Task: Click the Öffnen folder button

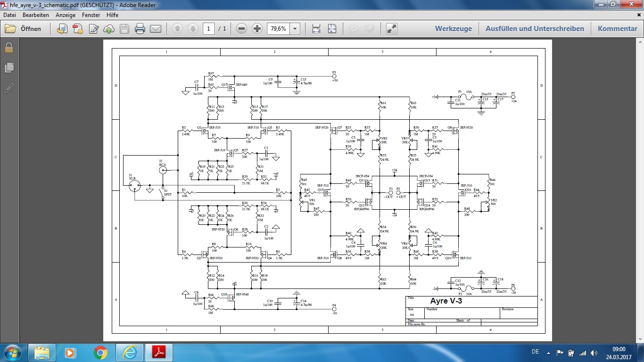Action: click(x=23, y=29)
